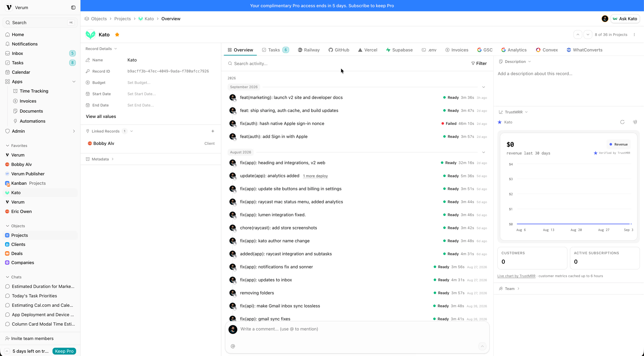Open the TrustMRR dropdown
The width and height of the screenshot is (644, 356).
[x=513, y=112]
